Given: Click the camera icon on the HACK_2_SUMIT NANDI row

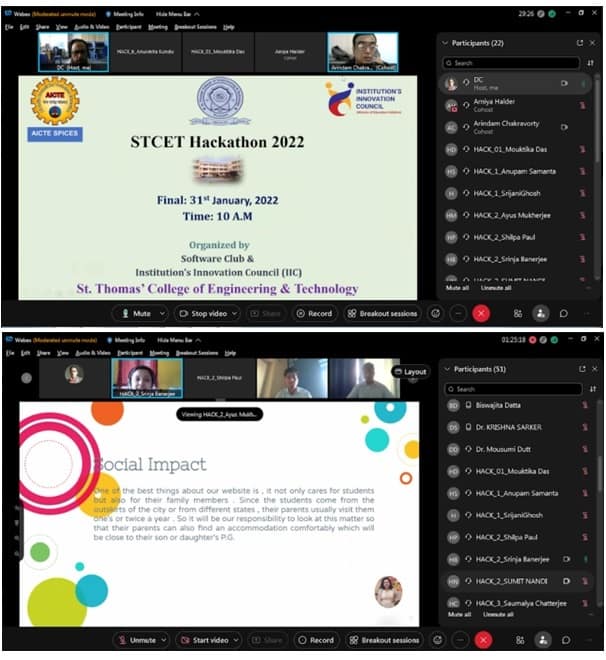Looking at the screenshot, I should point(567,581).
